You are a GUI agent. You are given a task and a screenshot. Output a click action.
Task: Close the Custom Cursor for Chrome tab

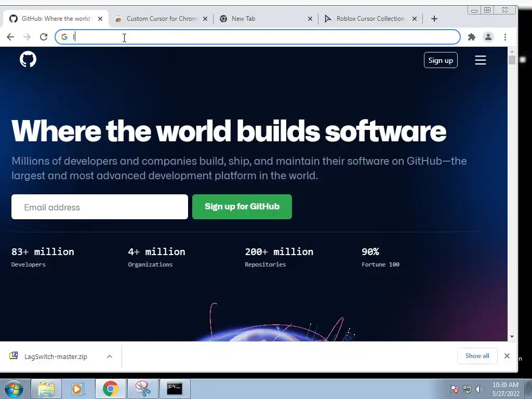coord(205,19)
